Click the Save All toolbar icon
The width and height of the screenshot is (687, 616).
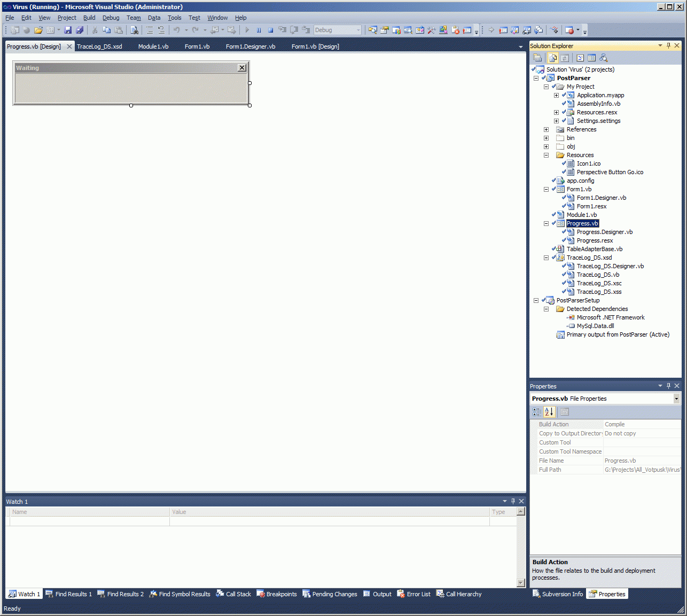tap(80, 30)
